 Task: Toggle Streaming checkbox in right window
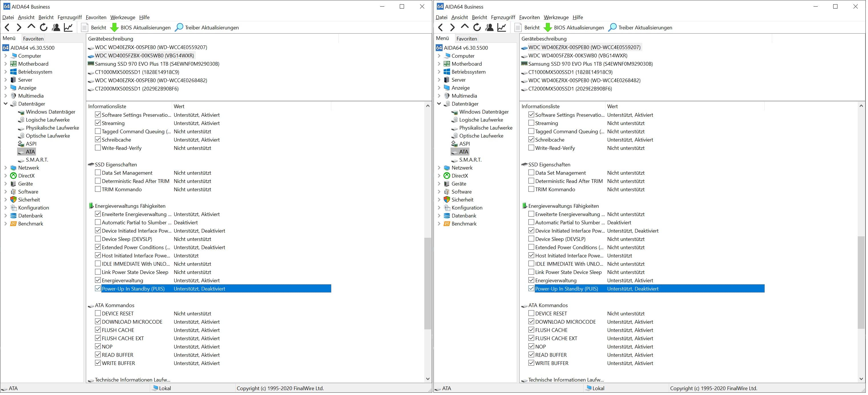(531, 123)
